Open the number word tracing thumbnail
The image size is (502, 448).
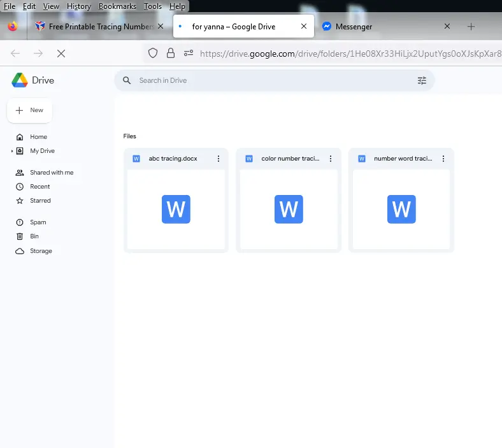[x=401, y=209]
